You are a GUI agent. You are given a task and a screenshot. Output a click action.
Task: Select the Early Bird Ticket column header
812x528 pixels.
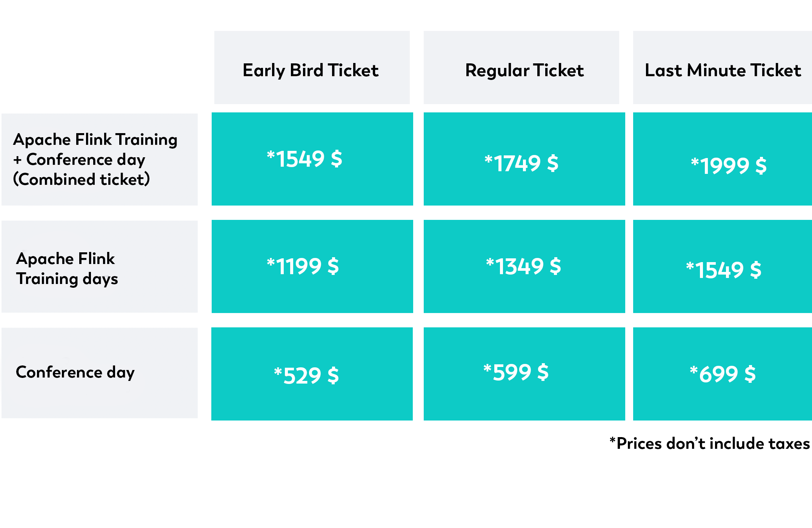click(312, 68)
